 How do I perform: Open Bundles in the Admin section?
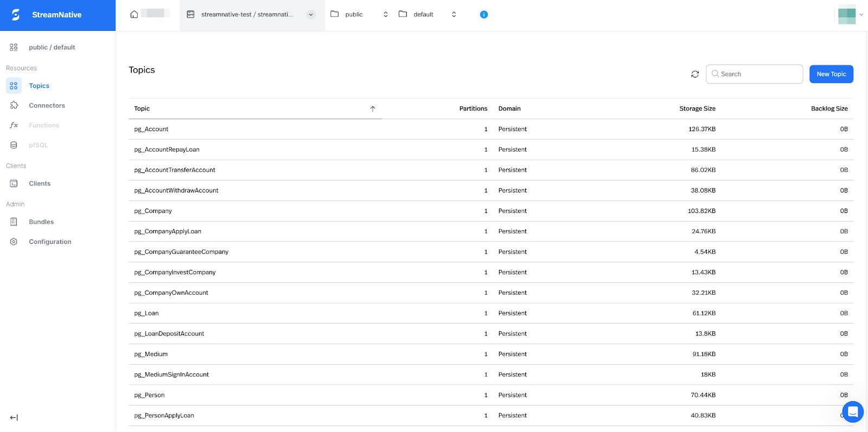pos(41,222)
